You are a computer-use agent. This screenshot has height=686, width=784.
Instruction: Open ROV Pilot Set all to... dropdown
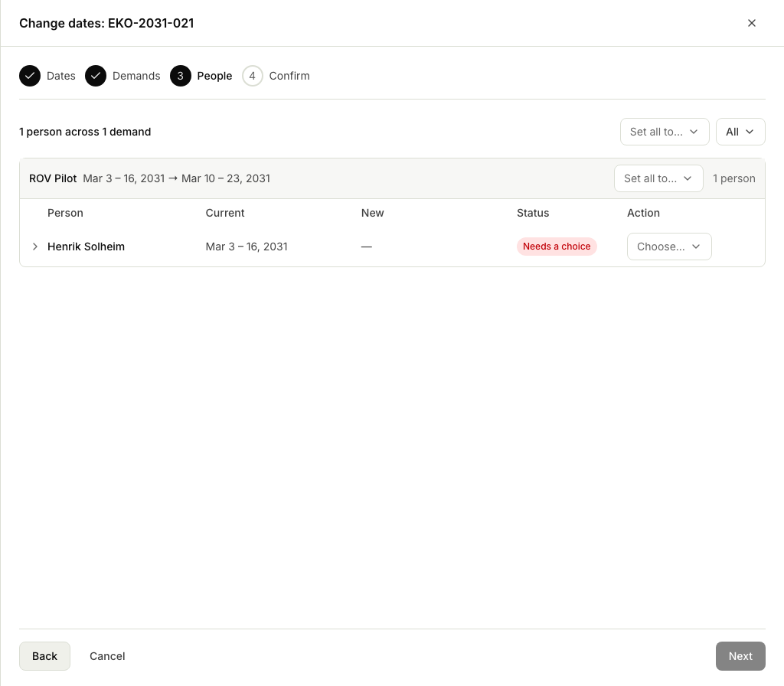(x=658, y=178)
